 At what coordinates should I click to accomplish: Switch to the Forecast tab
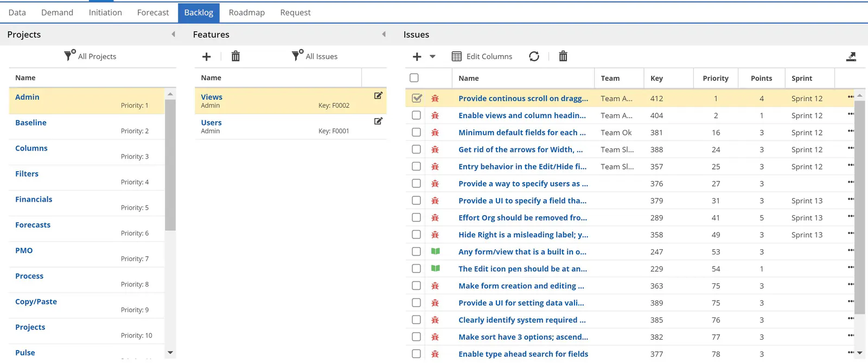click(153, 12)
